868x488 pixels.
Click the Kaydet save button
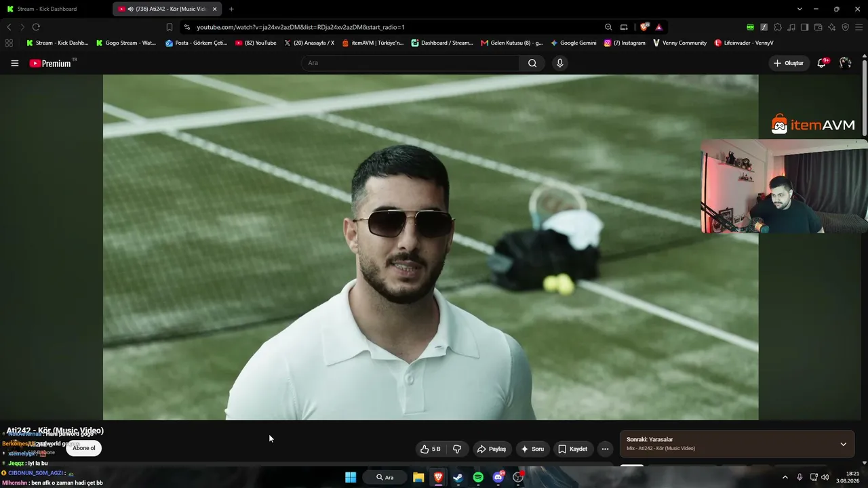573,449
